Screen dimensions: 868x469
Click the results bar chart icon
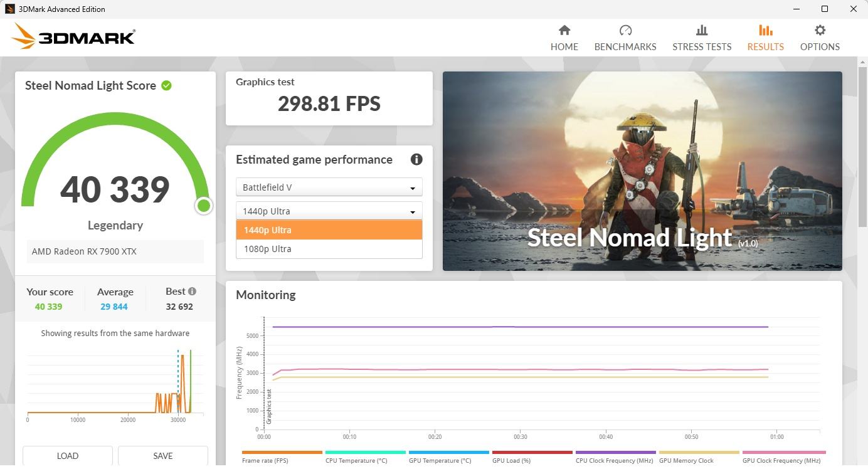click(x=765, y=30)
